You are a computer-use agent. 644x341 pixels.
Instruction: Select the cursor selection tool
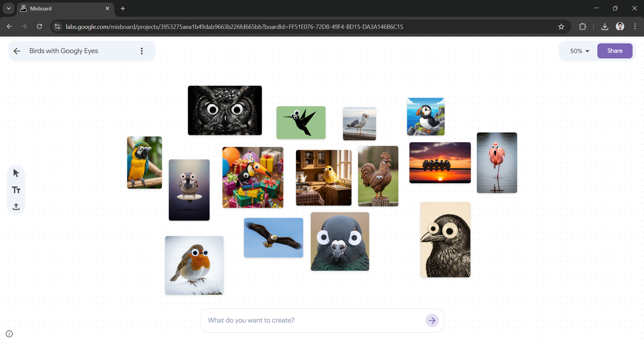pyautogui.click(x=16, y=173)
